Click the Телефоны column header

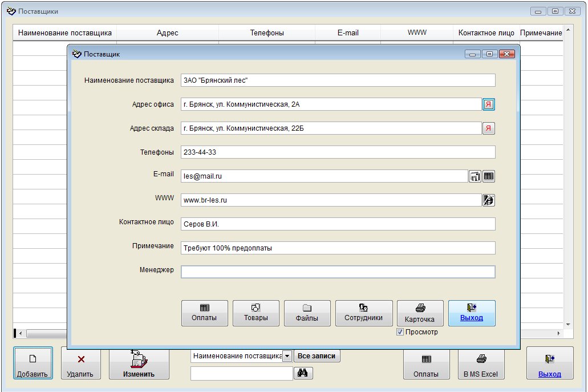click(x=267, y=33)
